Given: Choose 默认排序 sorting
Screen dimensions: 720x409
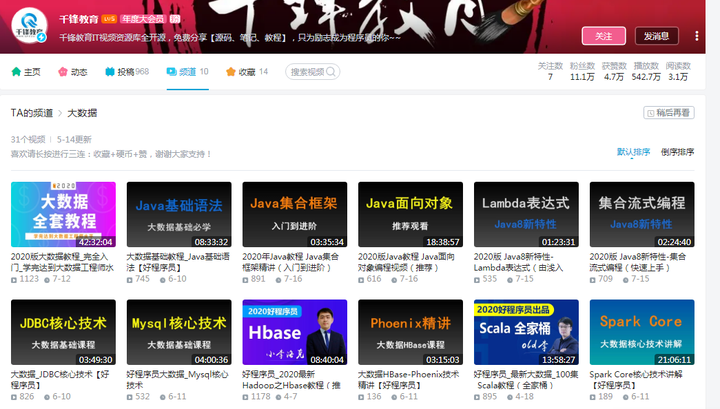Looking at the screenshot, I should 633,152.
